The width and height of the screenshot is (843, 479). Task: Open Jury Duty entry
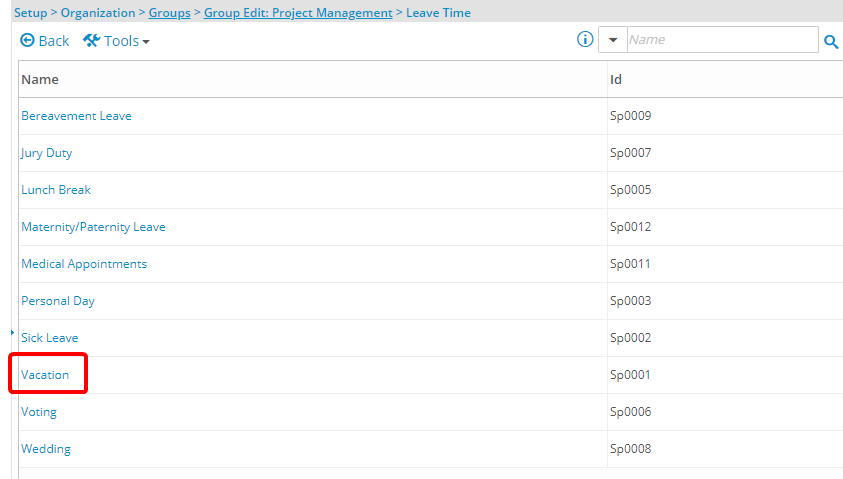(x=46, y=153)
